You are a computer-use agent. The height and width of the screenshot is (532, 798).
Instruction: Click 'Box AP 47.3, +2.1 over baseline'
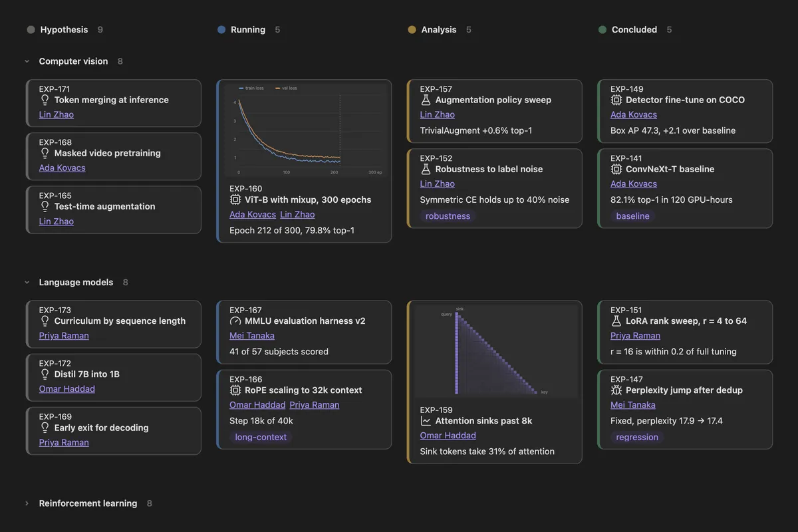[673, 130]
